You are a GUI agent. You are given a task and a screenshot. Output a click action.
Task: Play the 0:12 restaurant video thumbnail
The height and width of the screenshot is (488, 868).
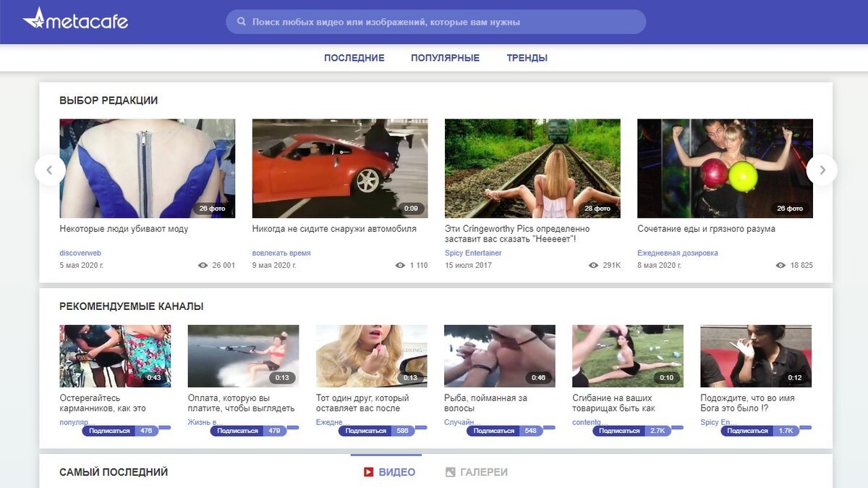[756, 356]
